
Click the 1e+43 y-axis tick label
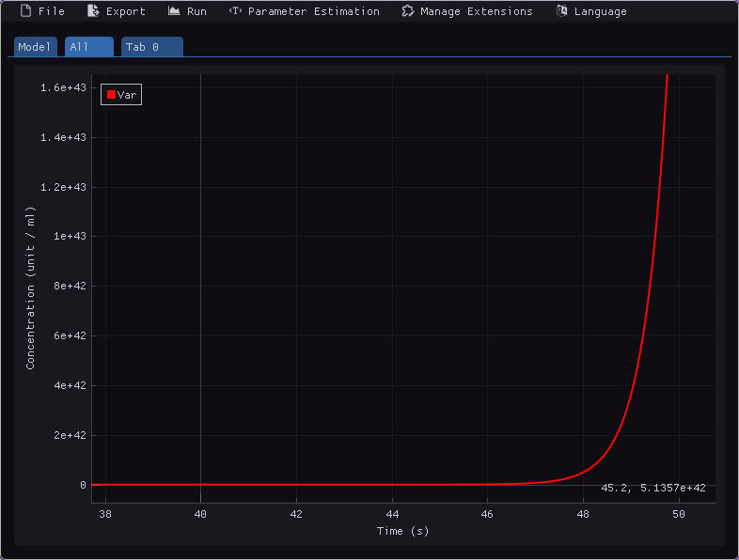(71, 236)
